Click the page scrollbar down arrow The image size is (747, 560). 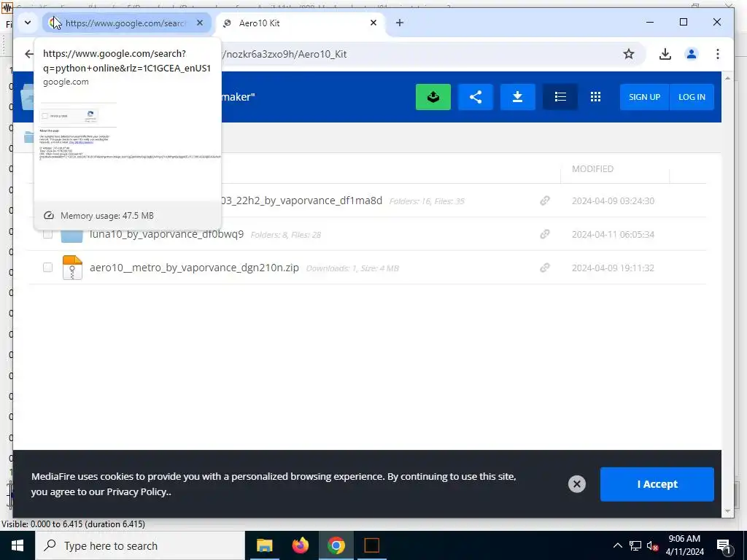pyautogui.click(x=727, y=511)
